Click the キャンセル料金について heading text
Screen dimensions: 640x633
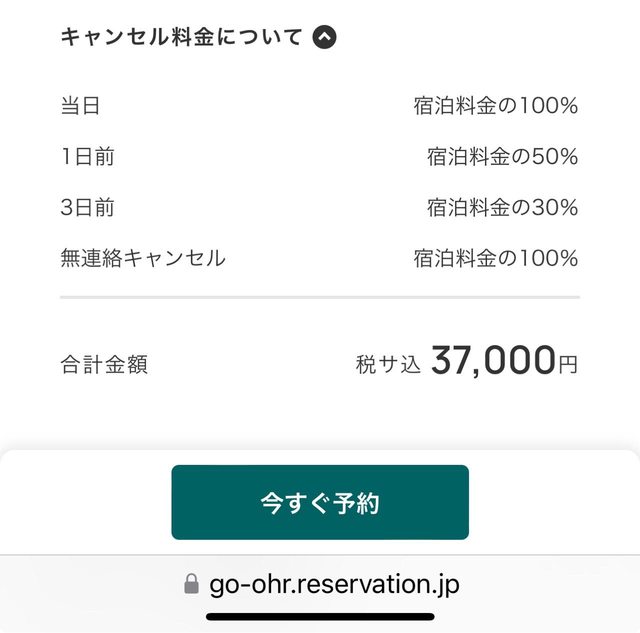[181, 38]
